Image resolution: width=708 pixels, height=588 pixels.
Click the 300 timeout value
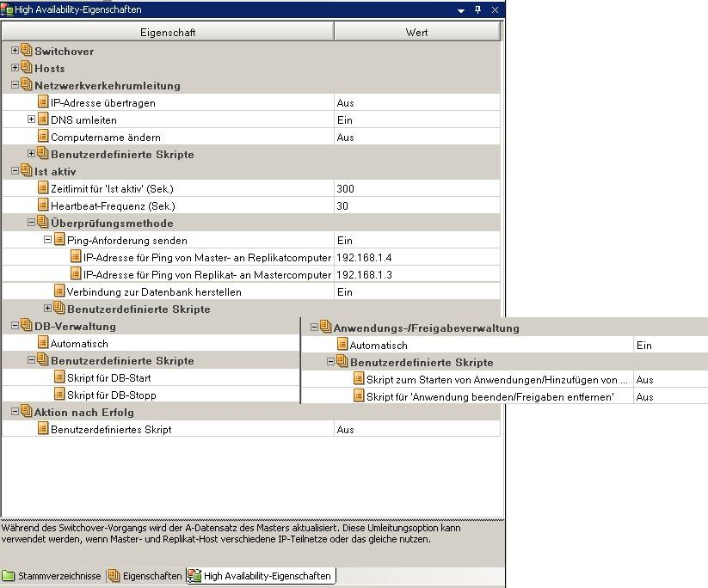346,188
